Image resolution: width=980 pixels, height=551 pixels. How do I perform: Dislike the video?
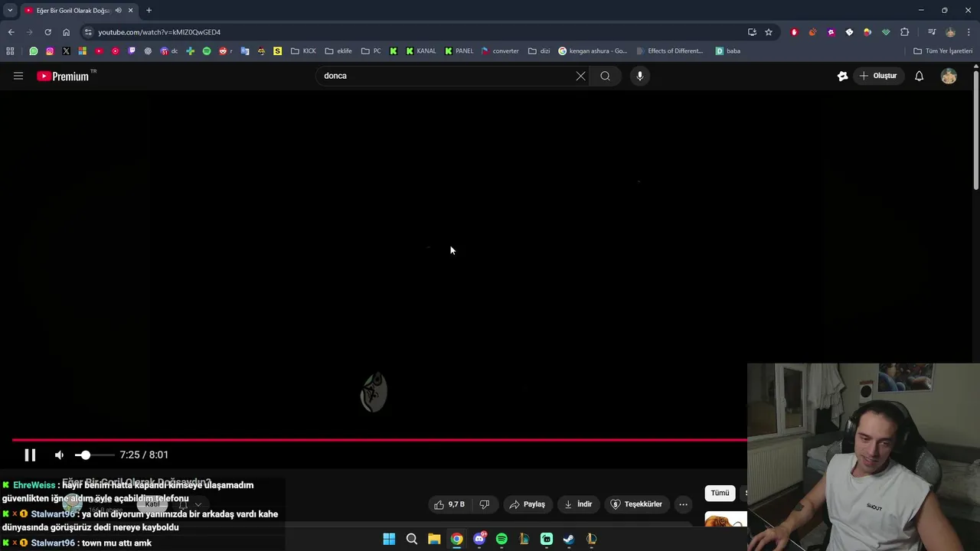[x=484, y=504]
